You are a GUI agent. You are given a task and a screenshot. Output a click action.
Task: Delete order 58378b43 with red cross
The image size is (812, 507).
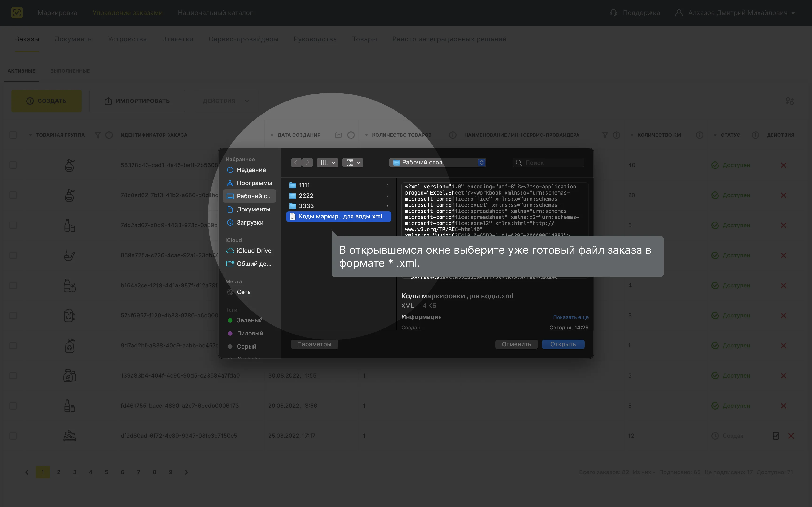tap(784, 165)
